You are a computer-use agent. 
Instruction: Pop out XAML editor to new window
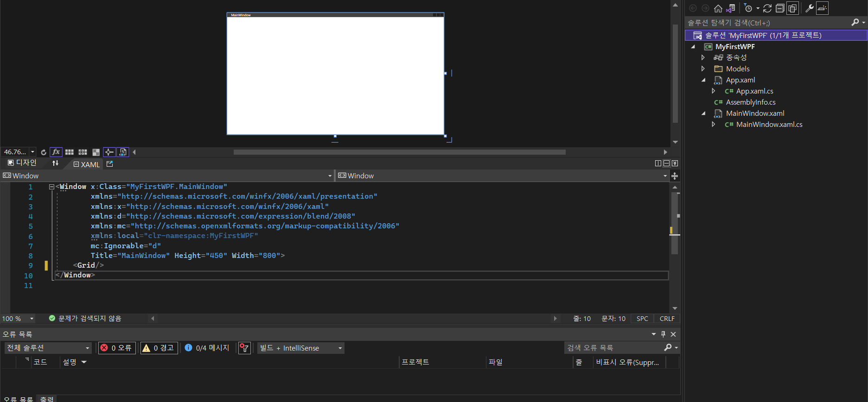(x=110, y=164)
